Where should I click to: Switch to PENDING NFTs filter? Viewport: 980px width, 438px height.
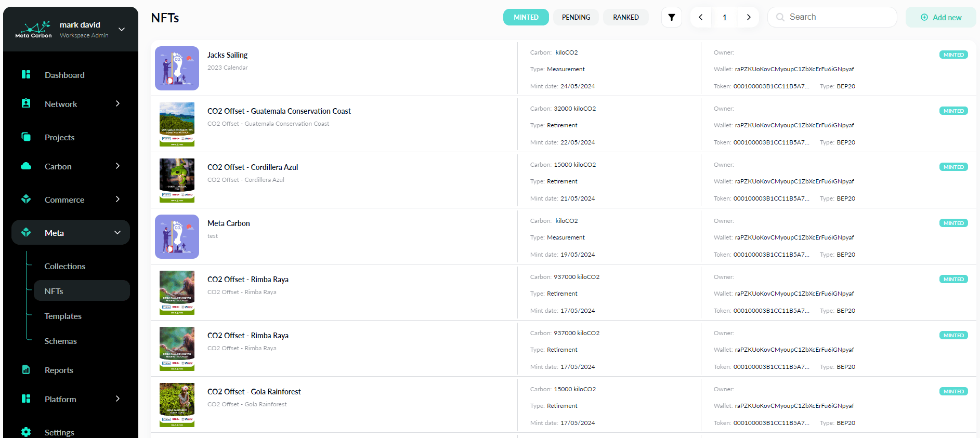(576, 17)
